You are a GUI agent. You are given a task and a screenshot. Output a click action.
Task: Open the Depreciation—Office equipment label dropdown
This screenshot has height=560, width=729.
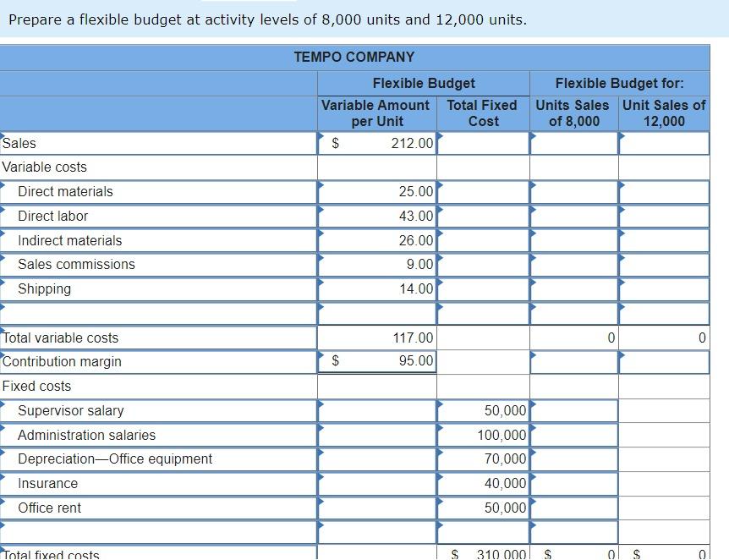point(158,459)
